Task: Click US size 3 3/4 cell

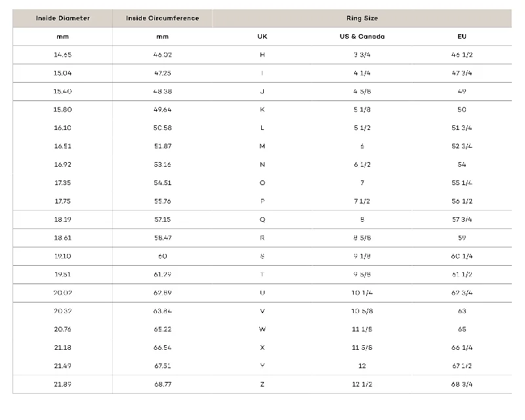Action: coord(362,54)
